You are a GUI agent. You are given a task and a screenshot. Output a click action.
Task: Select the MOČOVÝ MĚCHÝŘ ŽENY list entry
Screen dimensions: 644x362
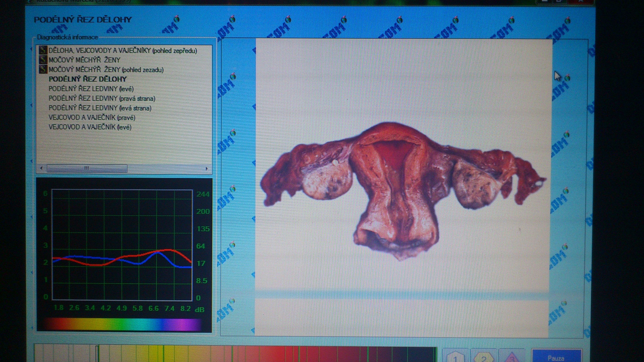84,60
